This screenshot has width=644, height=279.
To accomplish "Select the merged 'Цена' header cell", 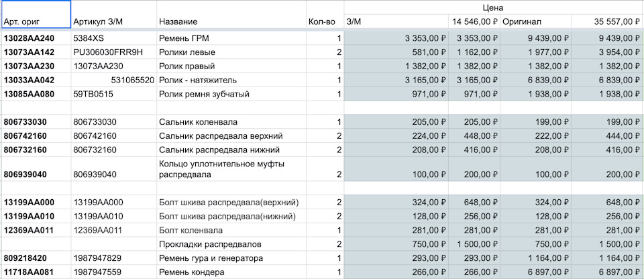I will pyautogui.click(x=493, y=7).
